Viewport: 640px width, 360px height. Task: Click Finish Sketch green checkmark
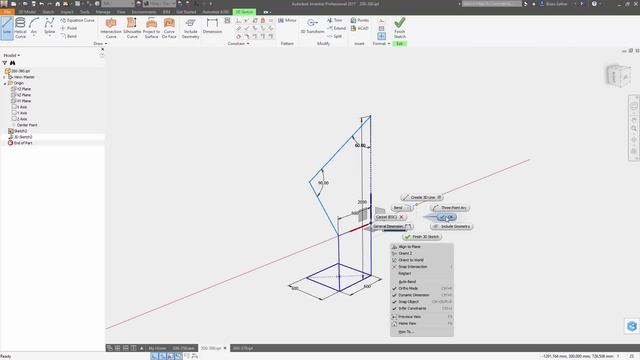coord(400,28)
